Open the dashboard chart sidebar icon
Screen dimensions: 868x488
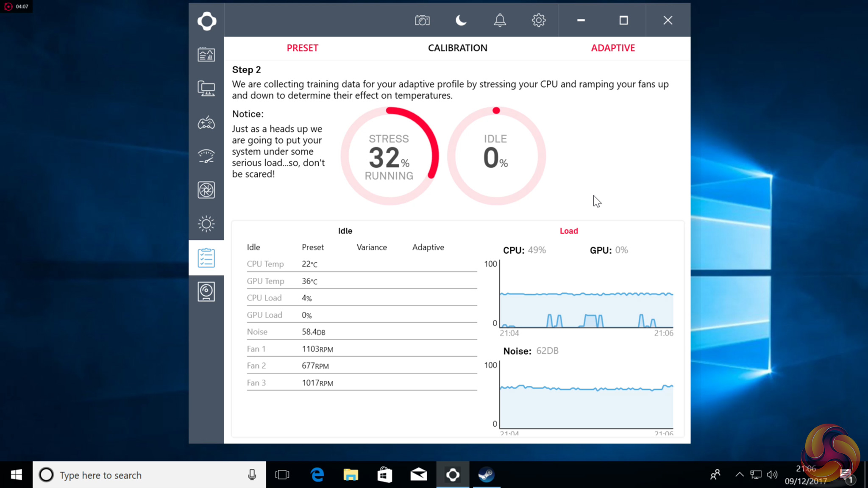pos(206,55)
